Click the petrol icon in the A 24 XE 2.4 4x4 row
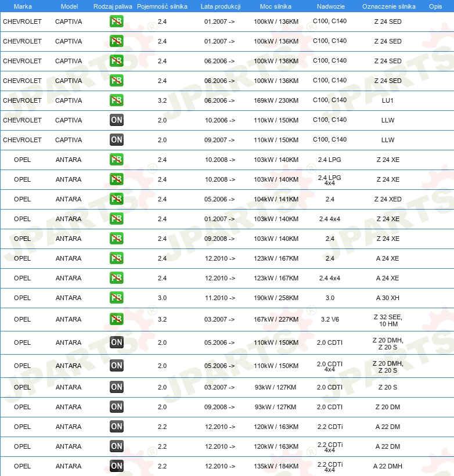The width and height of the screenshot is (454, 476). tap(117, 278)
